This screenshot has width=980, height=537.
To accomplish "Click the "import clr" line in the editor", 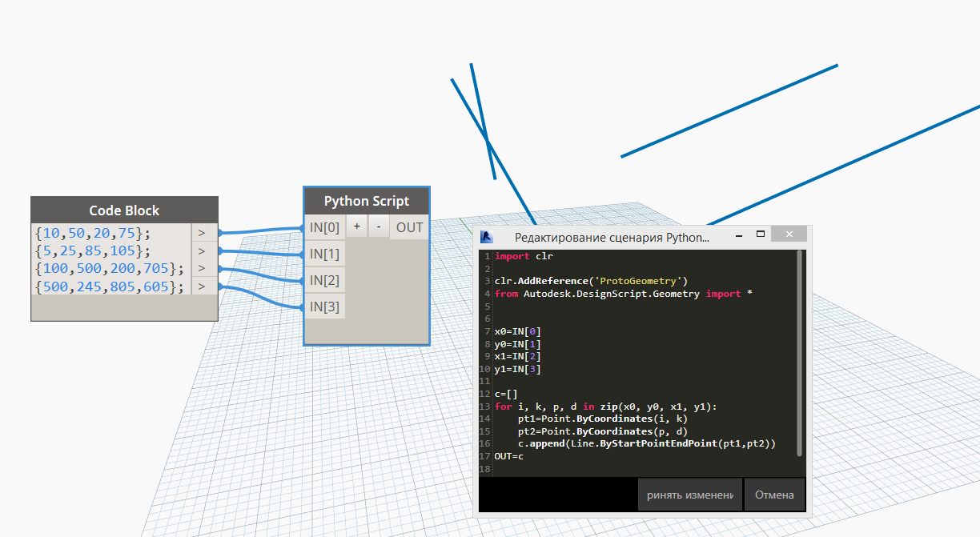I will (x=524, y=256).
